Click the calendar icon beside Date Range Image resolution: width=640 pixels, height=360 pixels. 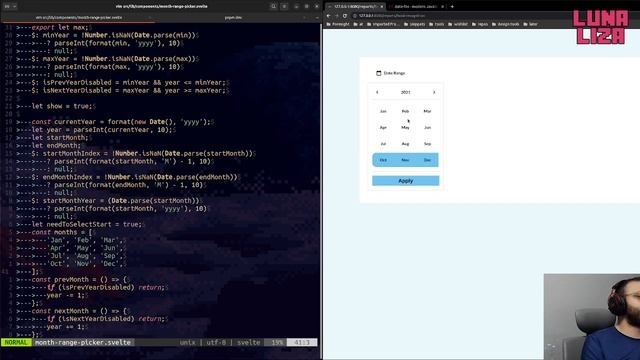click(378, 73)
